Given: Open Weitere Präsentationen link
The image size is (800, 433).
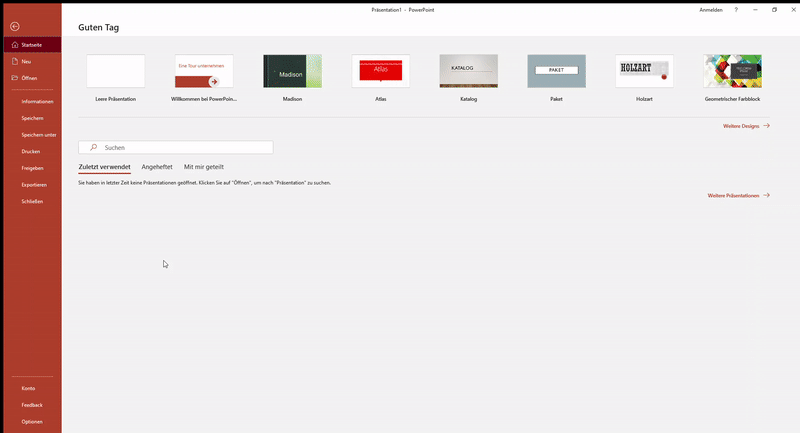Looking at the screenshot, I should (x=733, y=196).
